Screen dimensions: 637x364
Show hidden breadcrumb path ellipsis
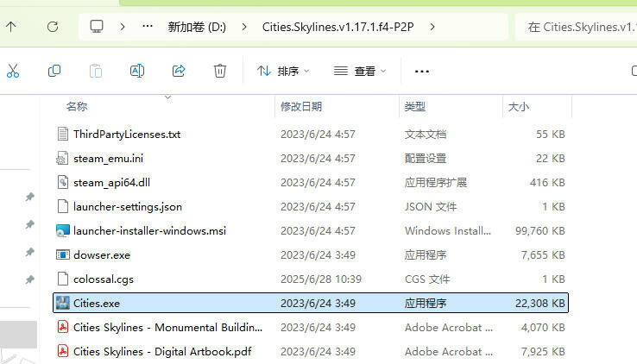click(x=148, y=27)
